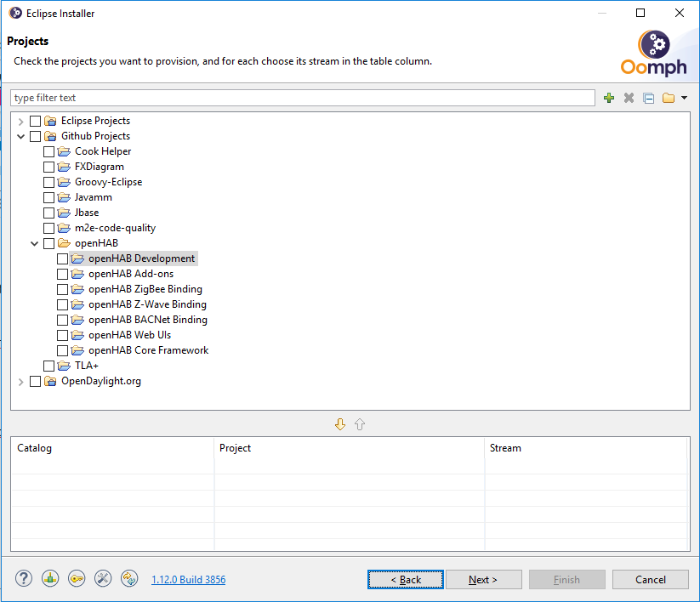Select the openHAB Z-Wave Binding row
Screen dimensions: 700x602
(147, 304)
